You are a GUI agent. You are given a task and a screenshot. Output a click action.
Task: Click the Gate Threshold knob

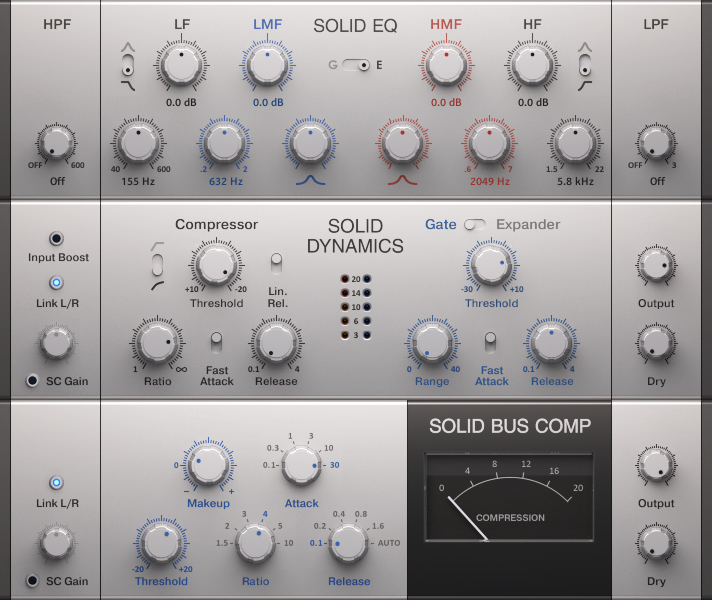click(491, 265)
